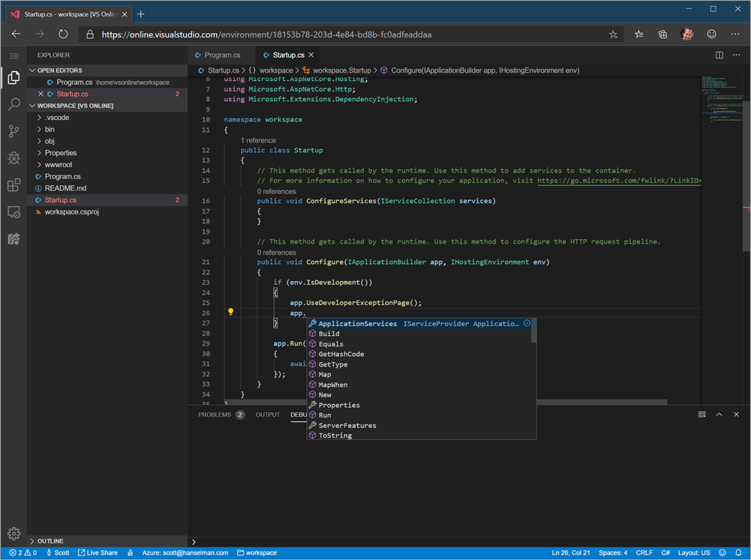Expand the wwwroot folder
This screenshot has height=560, width=751.
click(x=107, y=165)
